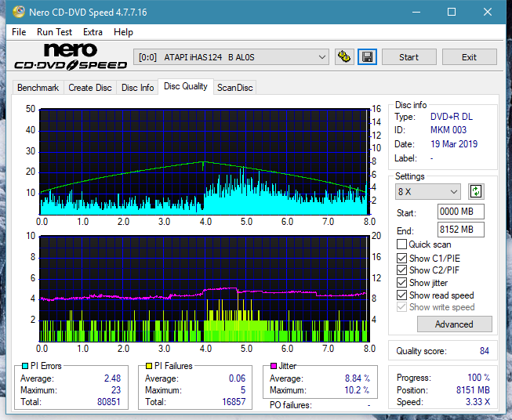Viewport: 512px width, 420px height.
Task: Click the Start position field 0000 MB
Action: tap(460, 212)
